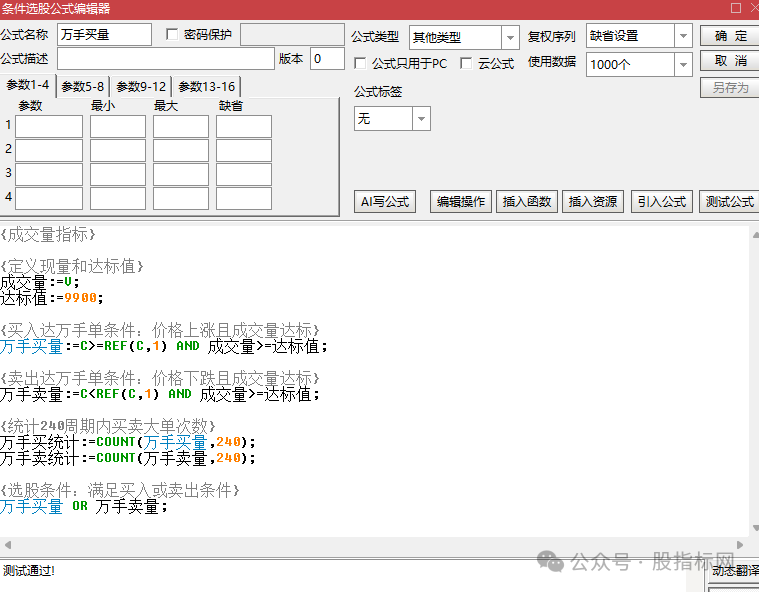Tick the 密码保护 checkbox

172,34
